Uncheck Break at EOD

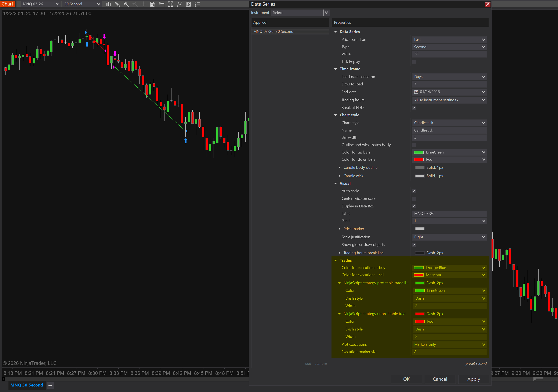pyautogui.click(x=414, y=108)
